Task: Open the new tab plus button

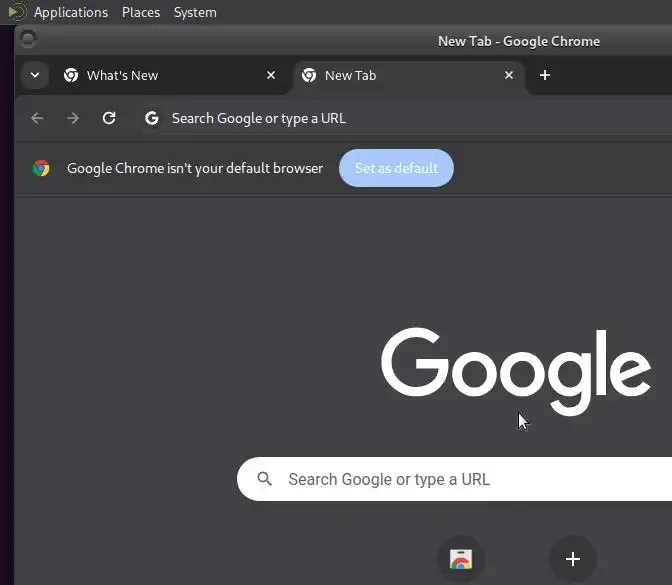Action: pyautogui.click(x=545, y=75)
